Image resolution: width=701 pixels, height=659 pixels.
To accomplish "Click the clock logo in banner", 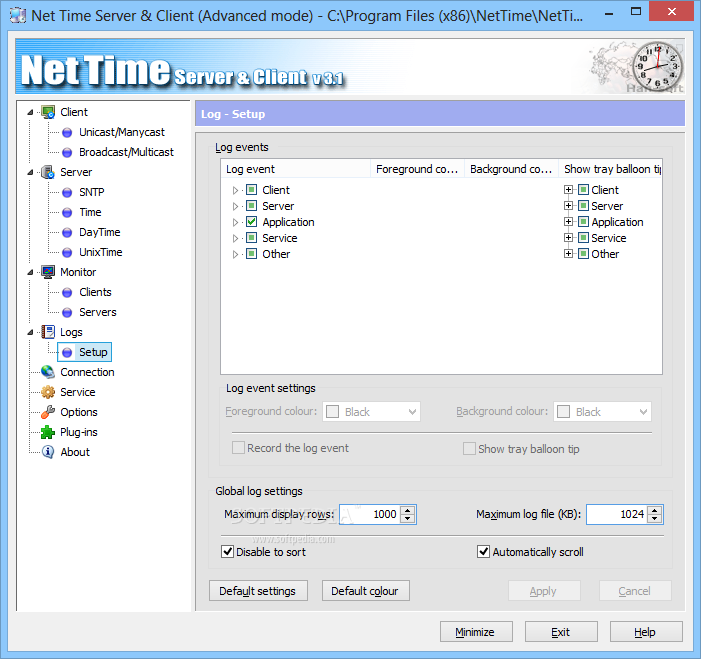I will click(658, 67).
